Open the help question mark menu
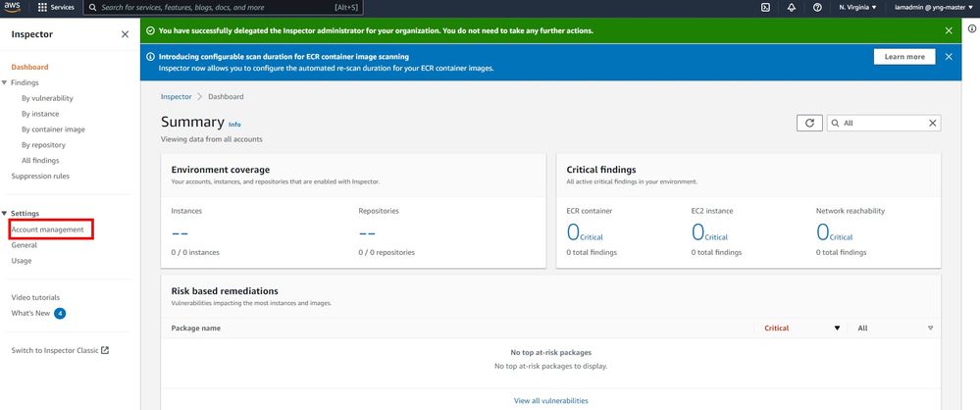 click(817, 8)
